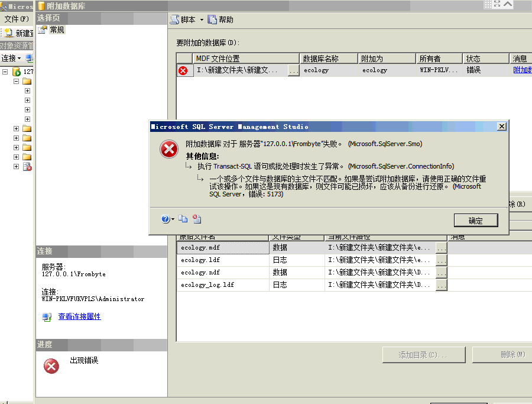Screen dimensions: 532x404
Task: Click the 所有者 WIN-PKLV... cell
Action: point(439,70)
